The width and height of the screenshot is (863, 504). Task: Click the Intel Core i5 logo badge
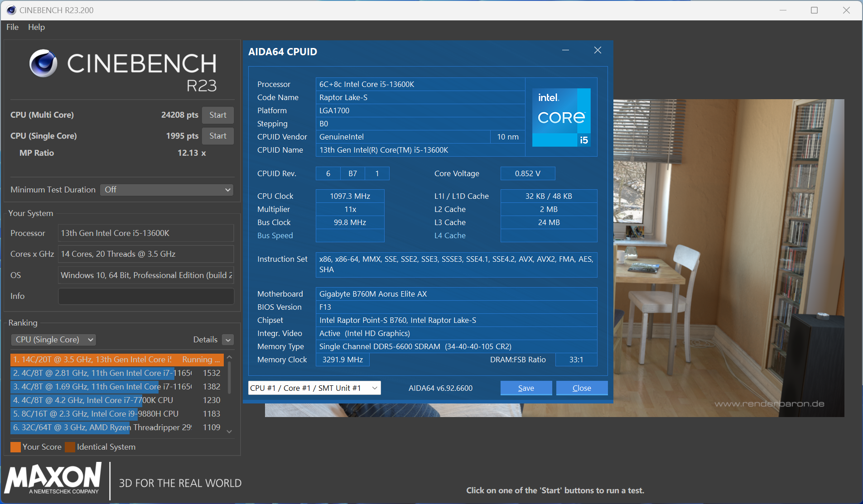(561, 117)
